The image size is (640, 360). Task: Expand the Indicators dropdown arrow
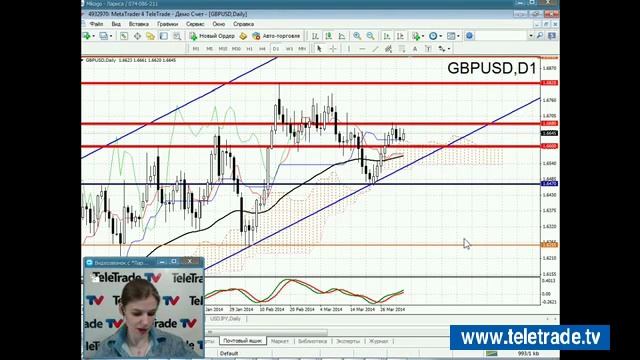tap(422, 36)
